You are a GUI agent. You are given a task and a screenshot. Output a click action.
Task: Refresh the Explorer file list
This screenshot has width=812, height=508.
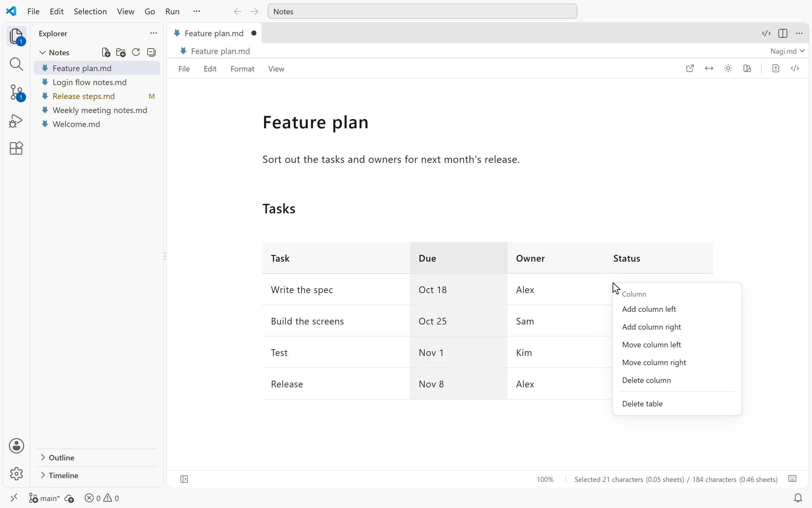pos(136,52)
